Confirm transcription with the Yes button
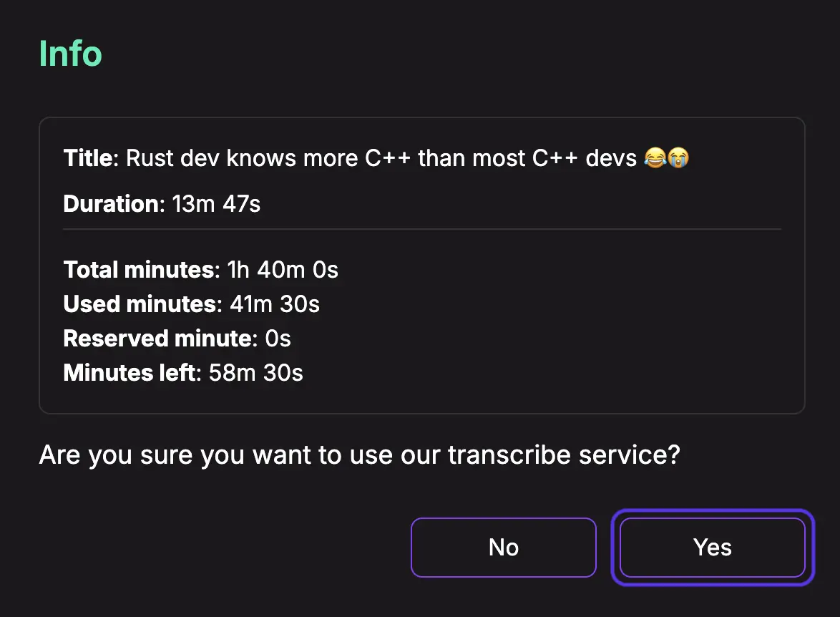This screenshot has width=840, height=617. [712, 548]
